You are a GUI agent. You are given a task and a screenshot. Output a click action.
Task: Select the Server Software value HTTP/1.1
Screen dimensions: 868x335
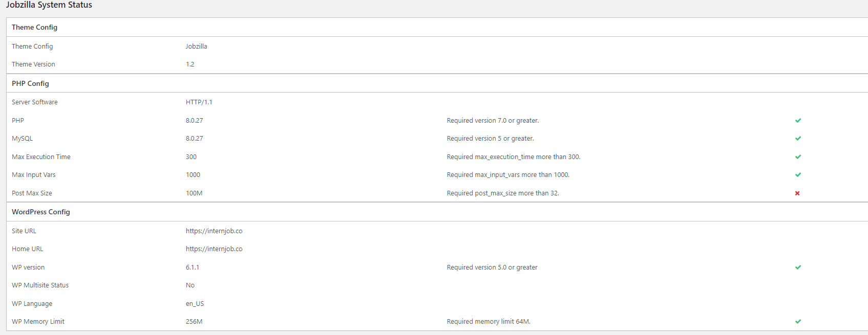(199, 102)
